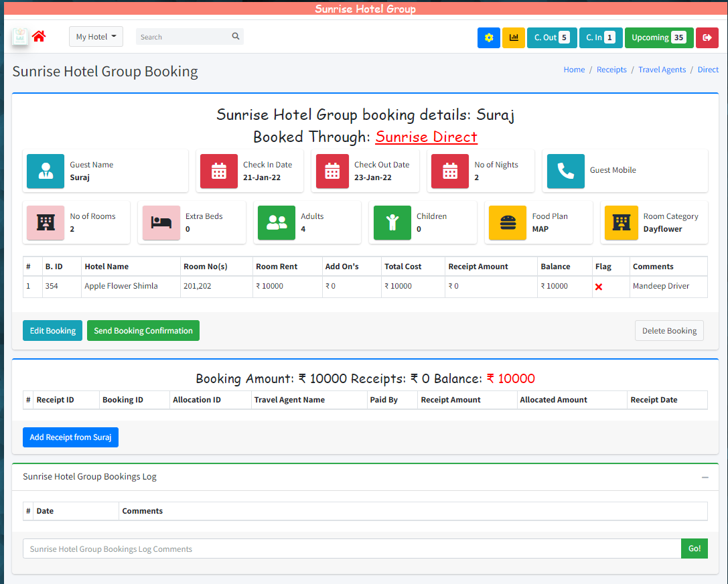Open the C. Out list
The image size is (728, 584).
point(552,38)
